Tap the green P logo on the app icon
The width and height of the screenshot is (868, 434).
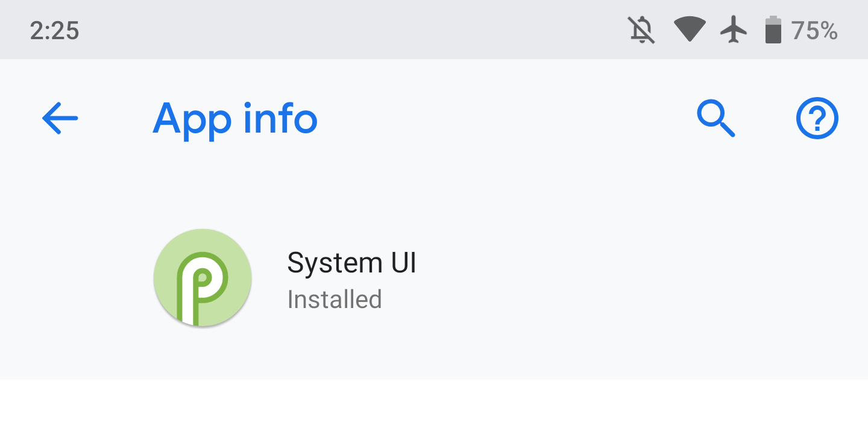point(203,278)
